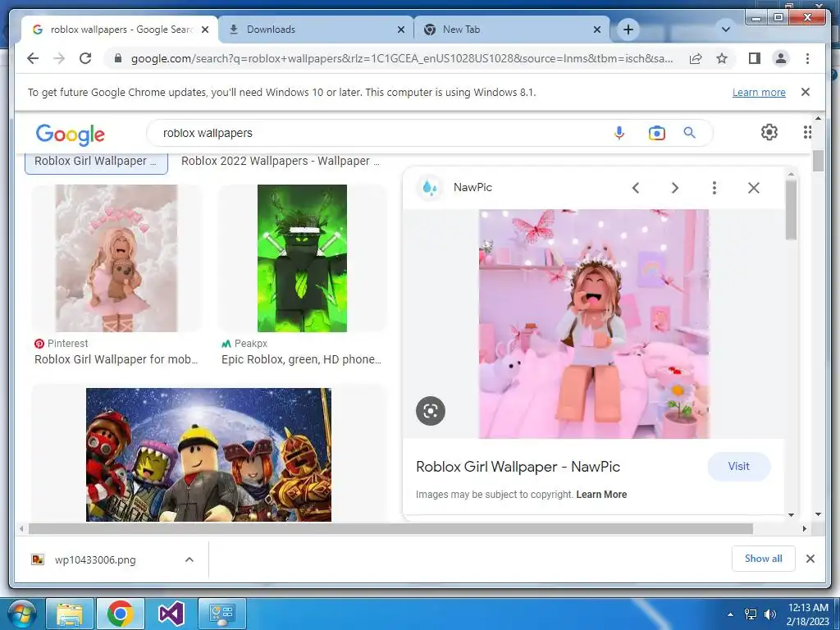Focus the address bar URL
This screenshot has width=840, height=630.
pos(402,58)
